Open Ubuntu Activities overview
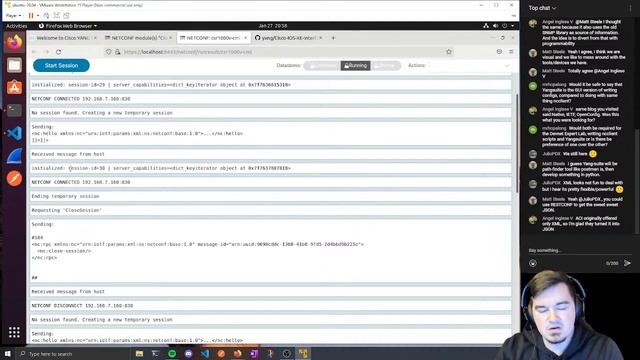640x360 pixels. point(16,26)
